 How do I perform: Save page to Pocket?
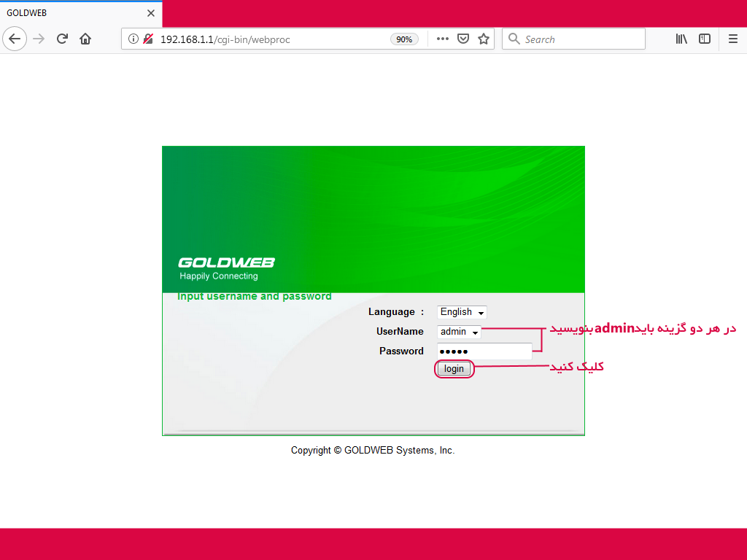tap(462, 39)
